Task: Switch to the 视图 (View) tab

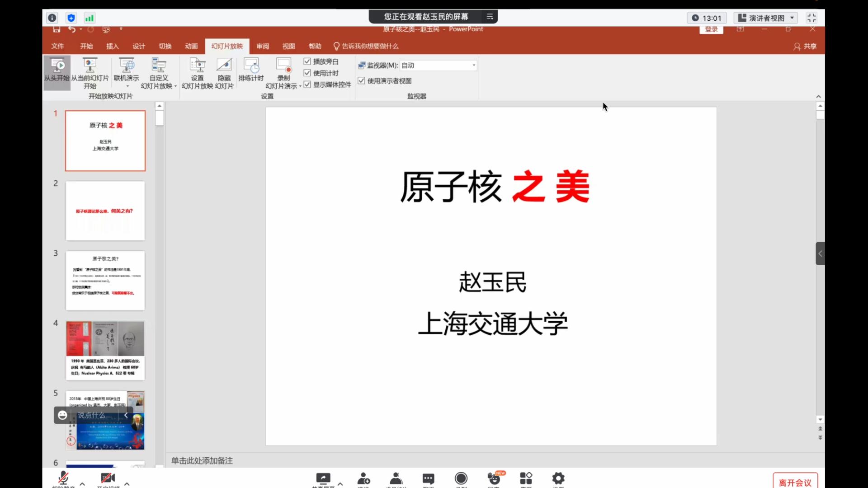Action: [289, 46]
